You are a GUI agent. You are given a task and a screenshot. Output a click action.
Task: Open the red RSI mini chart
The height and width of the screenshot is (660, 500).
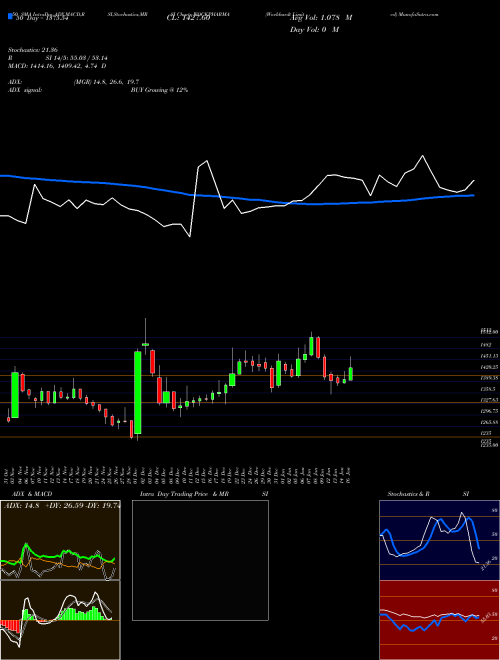click(439, 620)
